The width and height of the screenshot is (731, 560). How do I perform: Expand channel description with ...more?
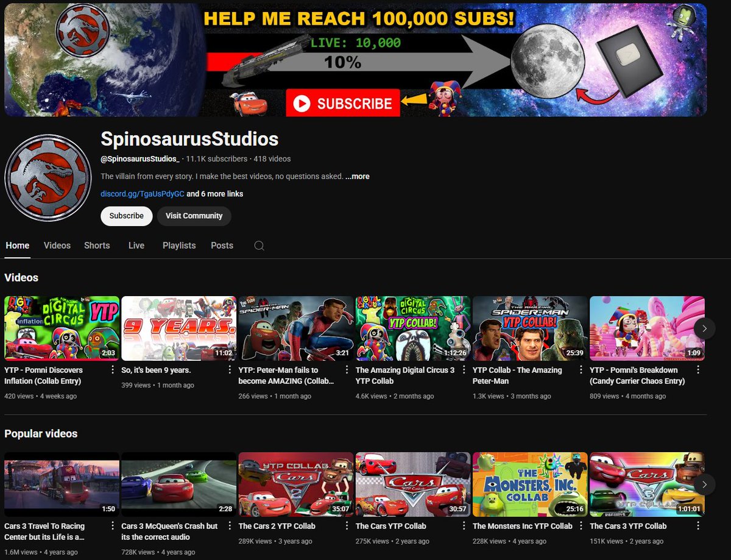[358, 177]
